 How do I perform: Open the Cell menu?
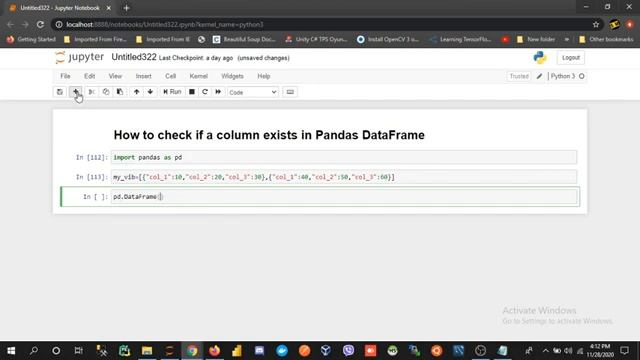(x=171, y=76)
